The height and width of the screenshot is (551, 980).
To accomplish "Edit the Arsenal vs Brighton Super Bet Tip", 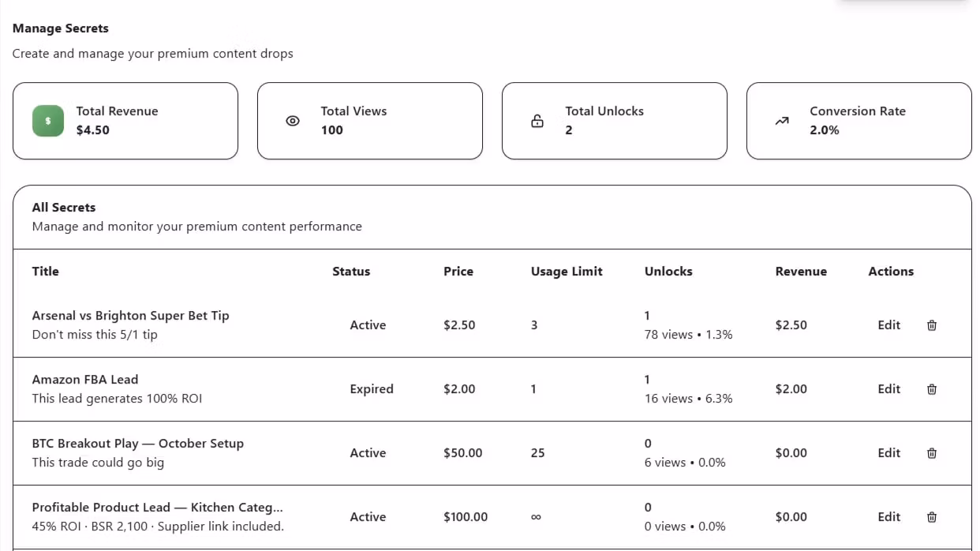I will pyautogui.click(x=888, y=325).
